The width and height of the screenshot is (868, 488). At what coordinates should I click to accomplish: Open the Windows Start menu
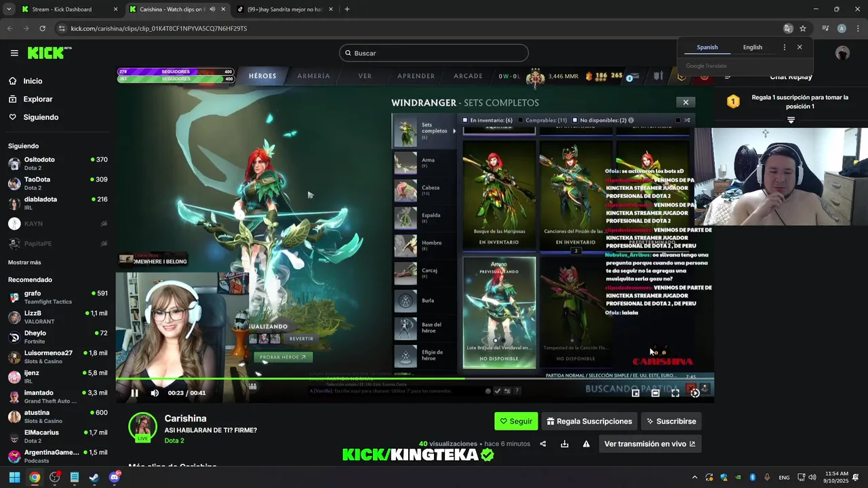coord(14,477)
